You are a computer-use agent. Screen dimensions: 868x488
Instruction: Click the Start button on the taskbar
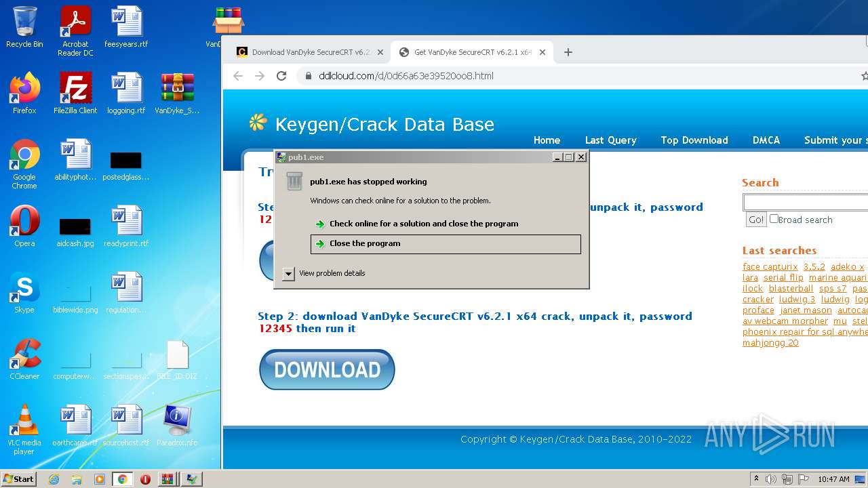[x=18, y=479]
